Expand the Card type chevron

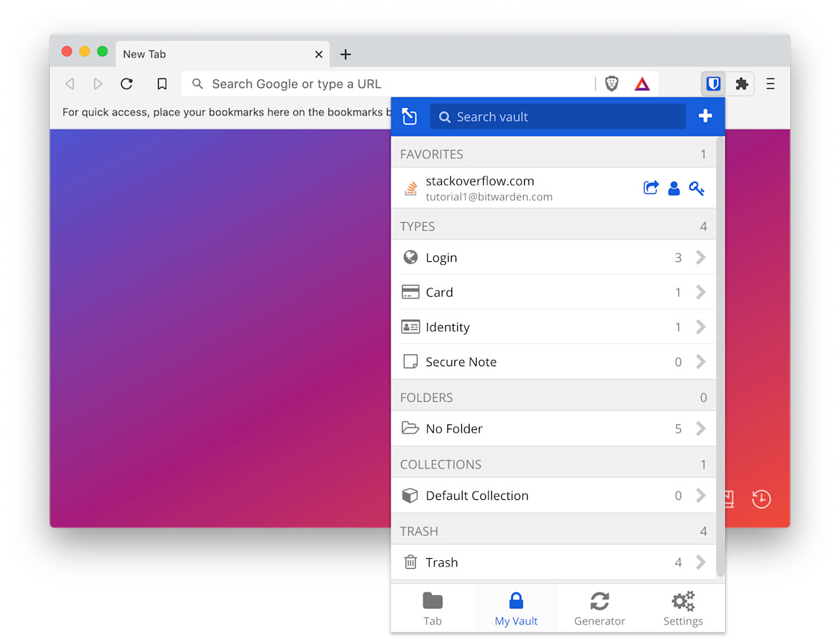700,293
